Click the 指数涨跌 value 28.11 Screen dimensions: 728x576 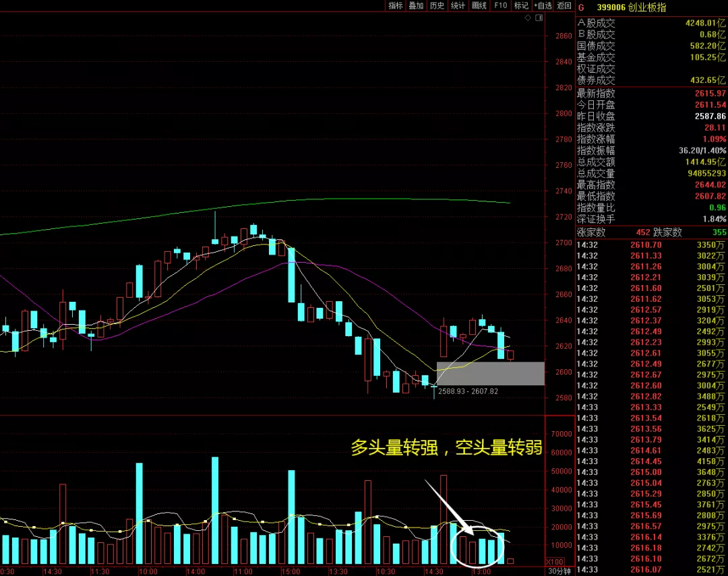tap(715, 127)
